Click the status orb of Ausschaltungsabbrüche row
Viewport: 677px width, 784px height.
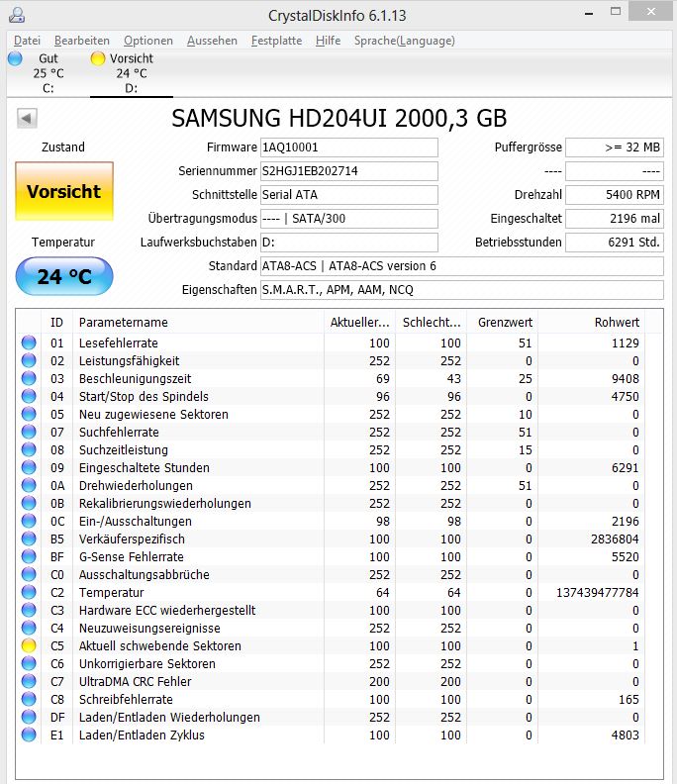click(x=29, y=574)
